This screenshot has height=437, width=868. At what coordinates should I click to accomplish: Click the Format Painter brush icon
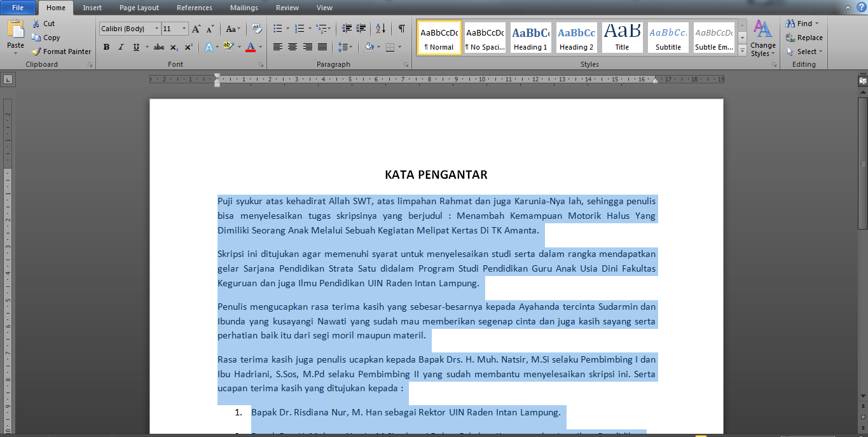[x=36, y=52]
